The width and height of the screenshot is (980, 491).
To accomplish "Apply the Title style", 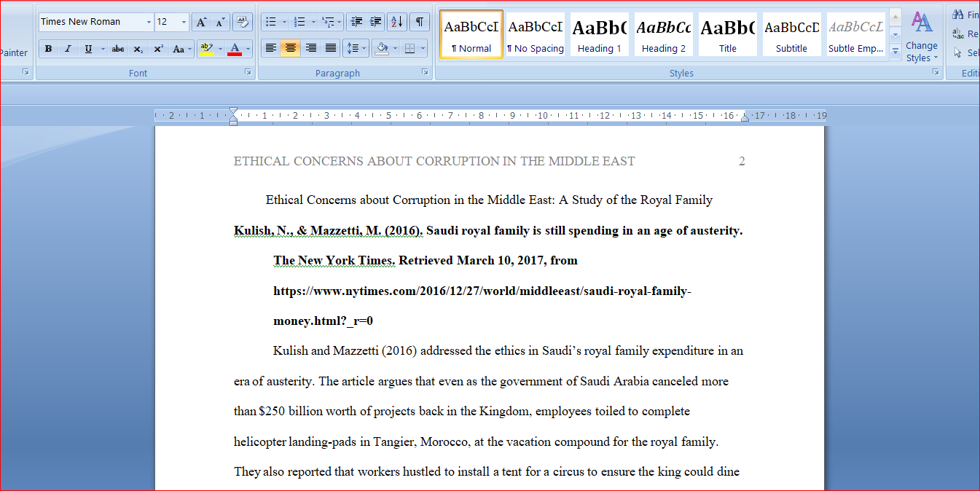I will click(727, 34).
